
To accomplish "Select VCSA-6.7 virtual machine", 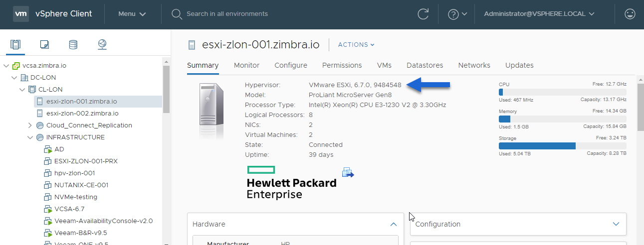I will point(69,209).
